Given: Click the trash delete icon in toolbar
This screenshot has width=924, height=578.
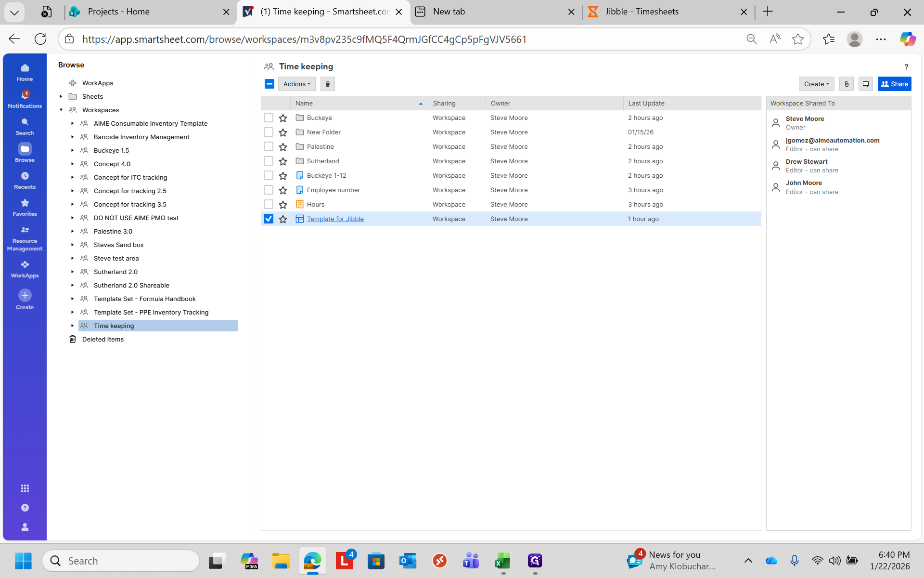Looking at the screenshot, I should click(x=327, y=84).
